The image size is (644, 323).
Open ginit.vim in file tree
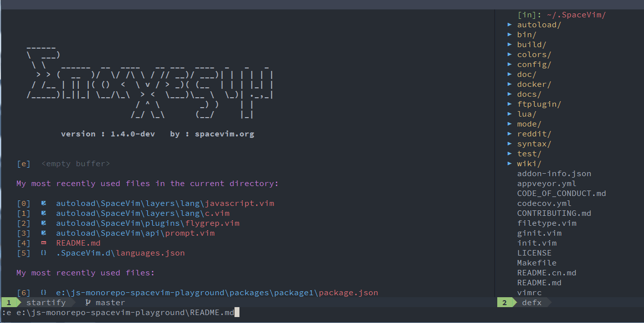[x=539, y=233]
